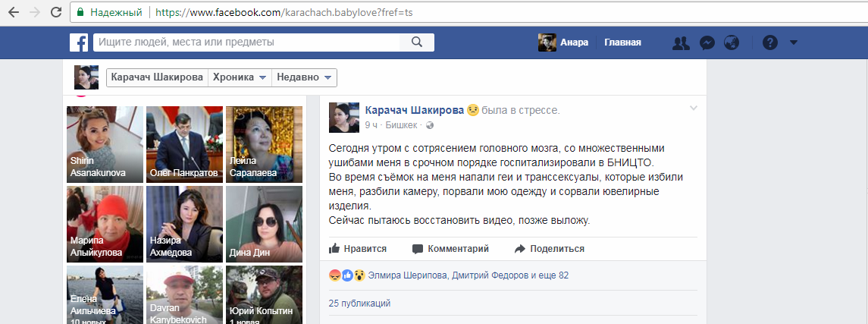Open the Messenger messages icon
This screenshot has width=868, height=324.
point(707,42)
